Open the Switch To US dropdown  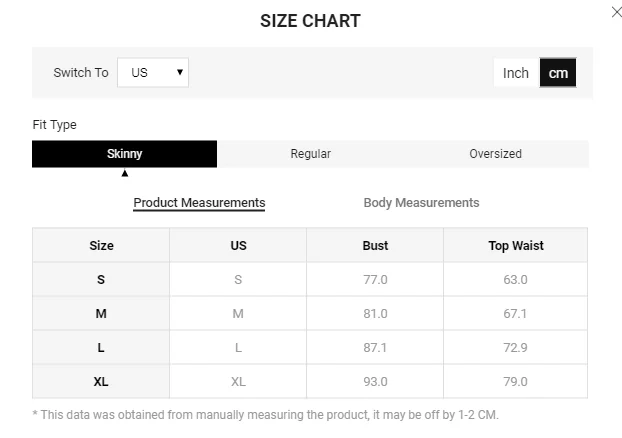tap(153, 72)
